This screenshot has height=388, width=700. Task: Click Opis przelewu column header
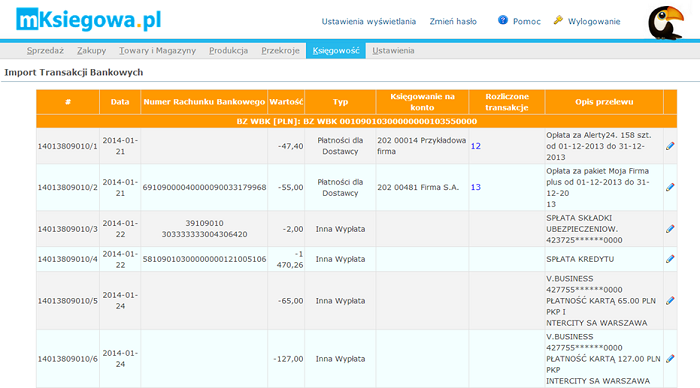(604, 102)
